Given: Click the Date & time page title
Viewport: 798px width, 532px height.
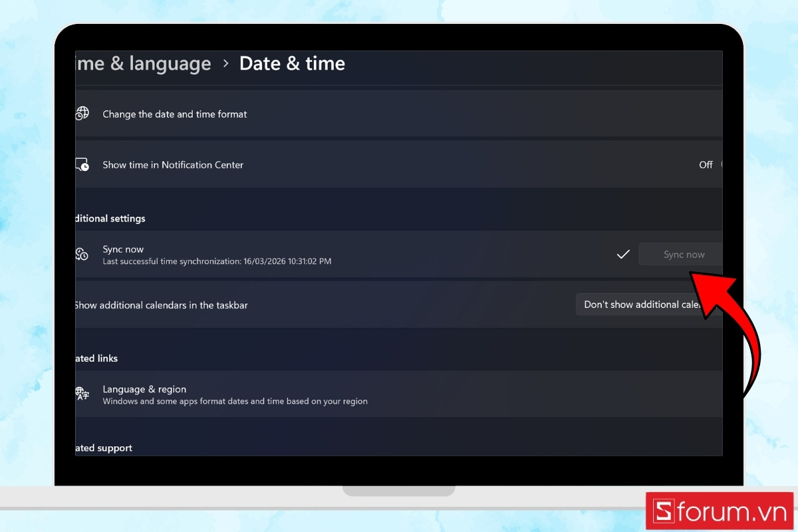Looking at the screenshot, I should pyautogui.click(x=292, y=64).
